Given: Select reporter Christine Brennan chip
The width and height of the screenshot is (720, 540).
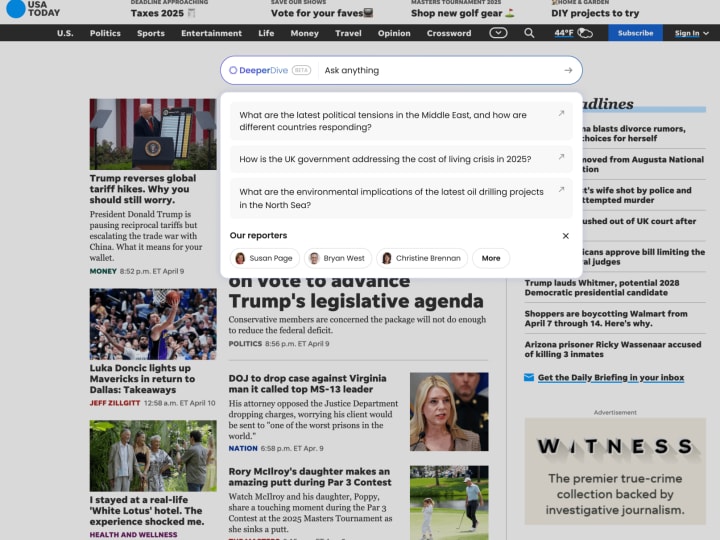Looking at the screenshot, I should [422, 258].
